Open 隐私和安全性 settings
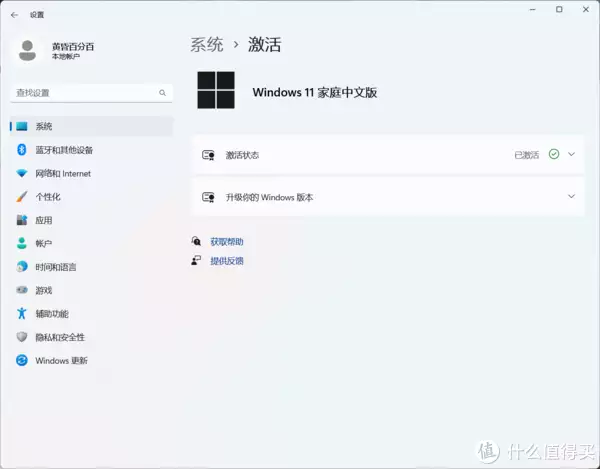The height and width of the screenshot is (469, 600). pos(91,337)
